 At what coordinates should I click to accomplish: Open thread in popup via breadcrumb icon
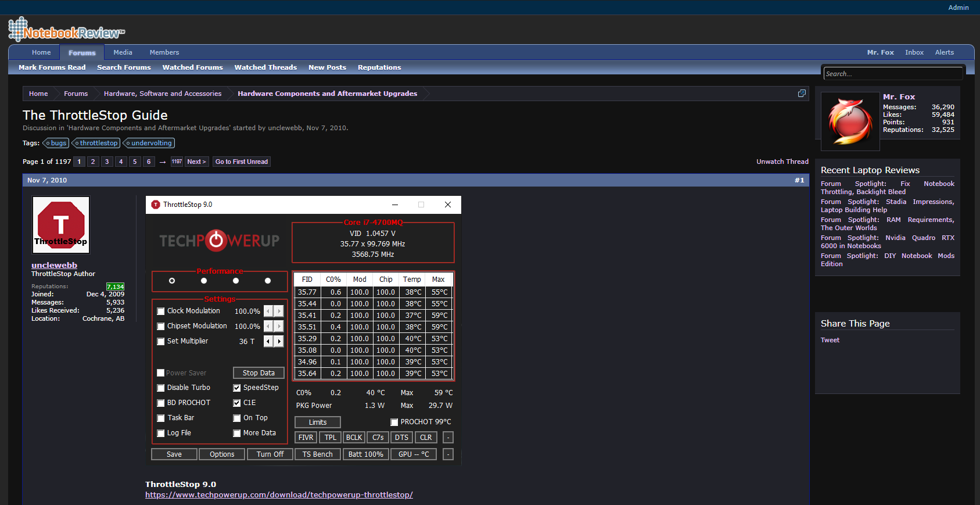[x=802, y=94]
